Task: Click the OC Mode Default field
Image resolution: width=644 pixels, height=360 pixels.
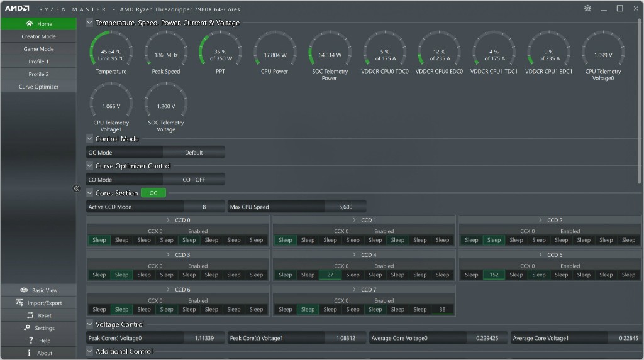Action: click(194, 153)
